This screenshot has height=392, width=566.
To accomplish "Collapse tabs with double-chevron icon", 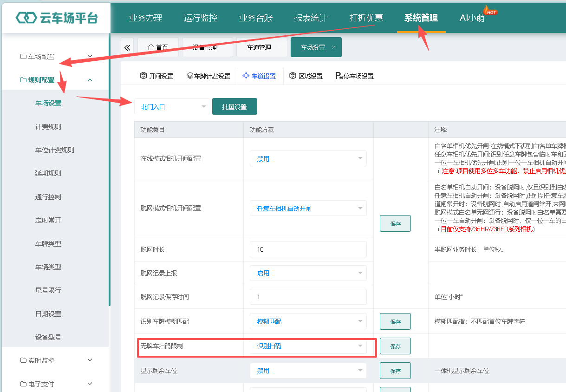I will 127,47.
